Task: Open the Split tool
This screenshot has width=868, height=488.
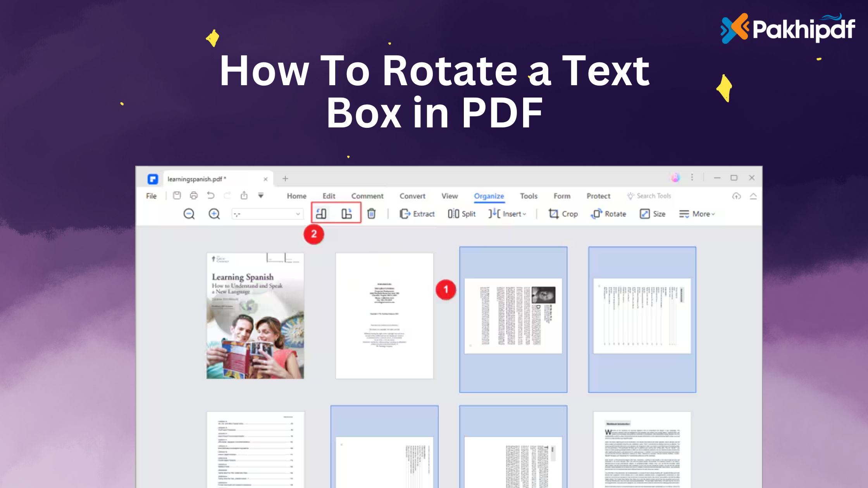Action: tap(461, 214)
